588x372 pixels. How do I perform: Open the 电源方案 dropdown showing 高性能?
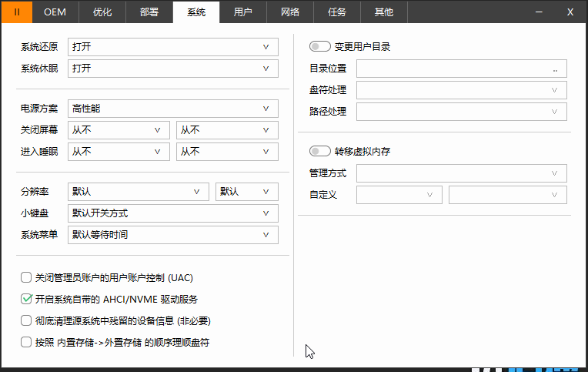(173, 109)
